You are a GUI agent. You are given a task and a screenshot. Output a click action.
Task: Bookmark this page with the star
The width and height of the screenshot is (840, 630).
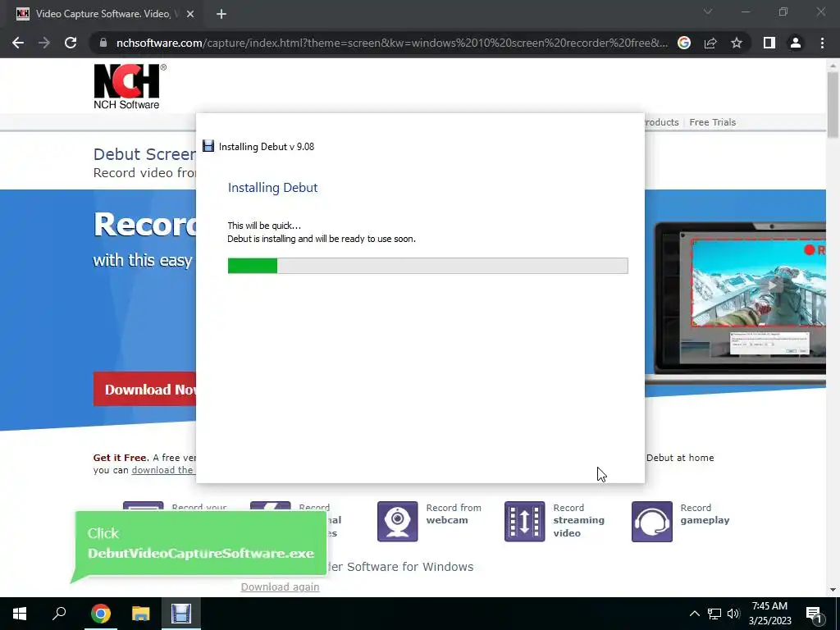coord(737,43)
